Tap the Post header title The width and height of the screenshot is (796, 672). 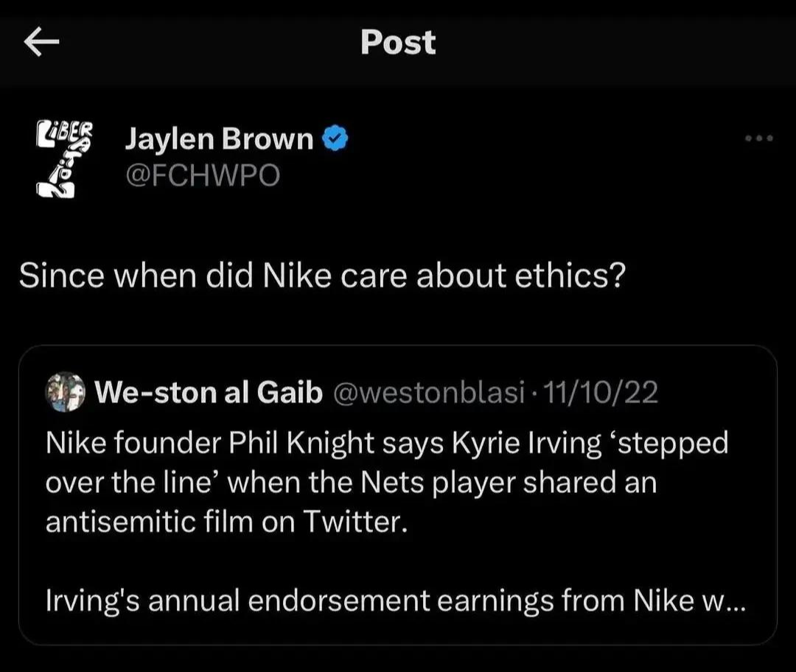(398, 43)
